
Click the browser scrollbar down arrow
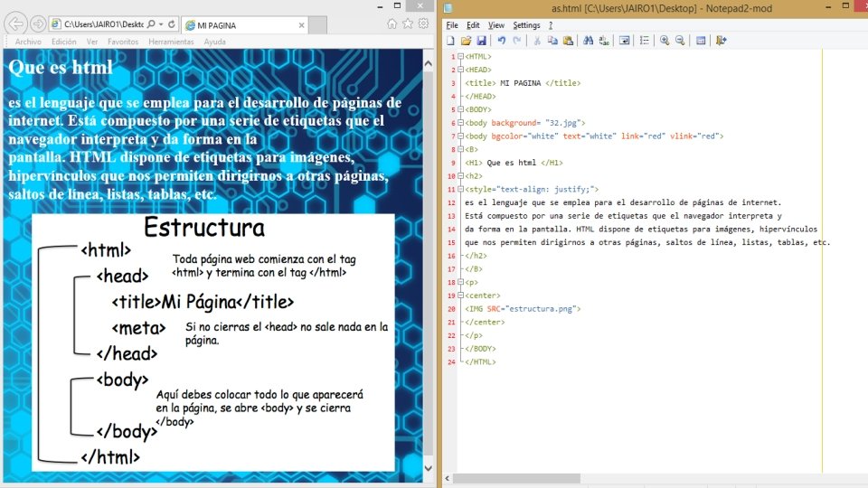click(428, 468)
